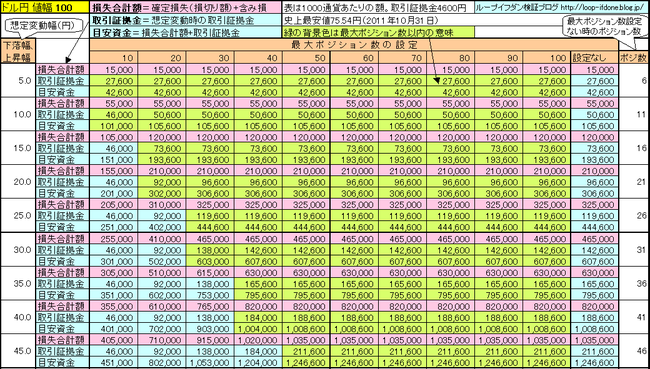Select the 1,204,000 cell
The width and height of the screenshot is (650, 369).
tap(258, 362)
